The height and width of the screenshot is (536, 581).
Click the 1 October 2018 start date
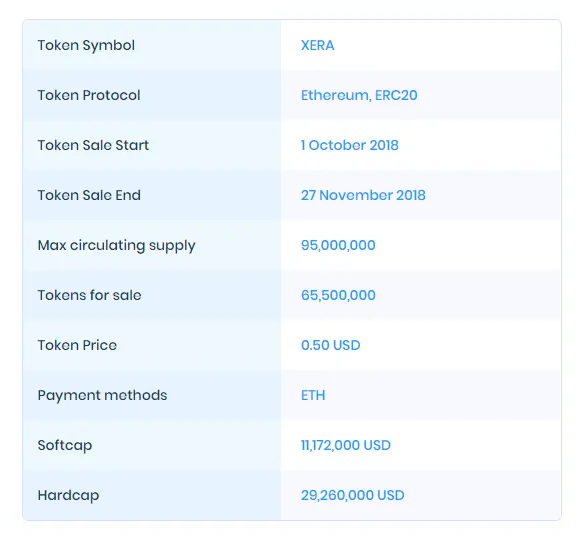pyautogui.click(x=349, y=145)
